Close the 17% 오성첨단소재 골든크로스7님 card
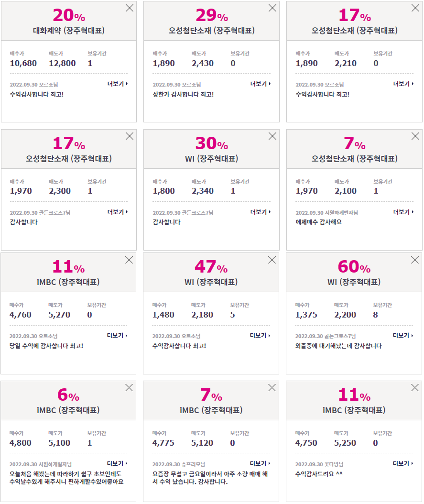 tap(130, 136)
